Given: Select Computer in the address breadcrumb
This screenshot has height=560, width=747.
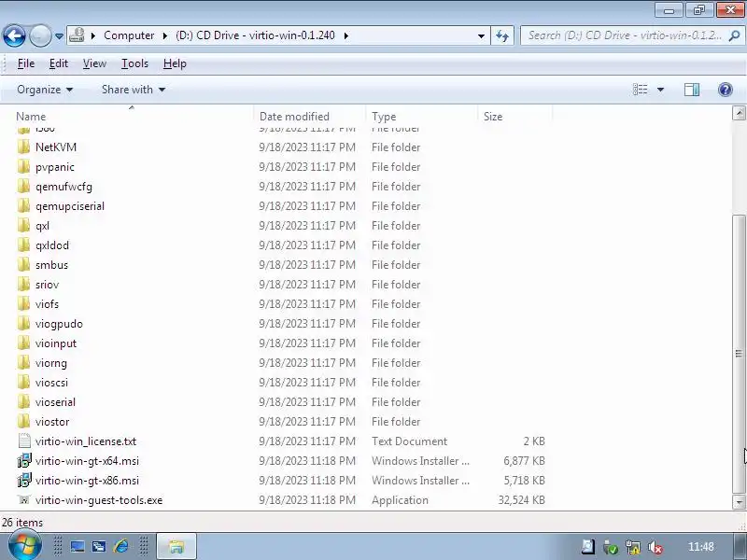Looking at the screenshot, I should [129, 35].
